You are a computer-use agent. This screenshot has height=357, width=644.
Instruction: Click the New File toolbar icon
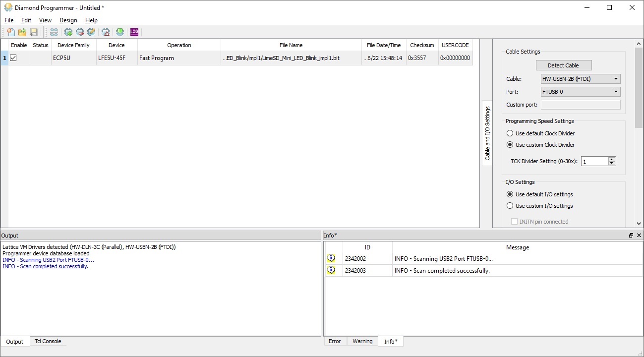(x=10, y=32)
